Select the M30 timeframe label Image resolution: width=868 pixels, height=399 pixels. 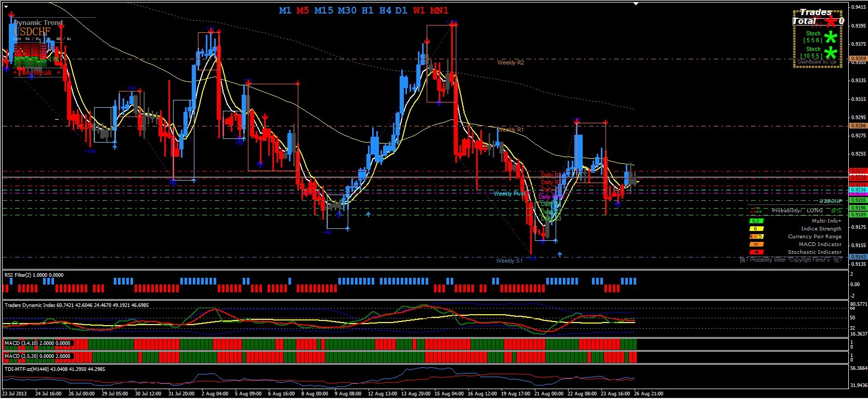[x=347, y=10]
